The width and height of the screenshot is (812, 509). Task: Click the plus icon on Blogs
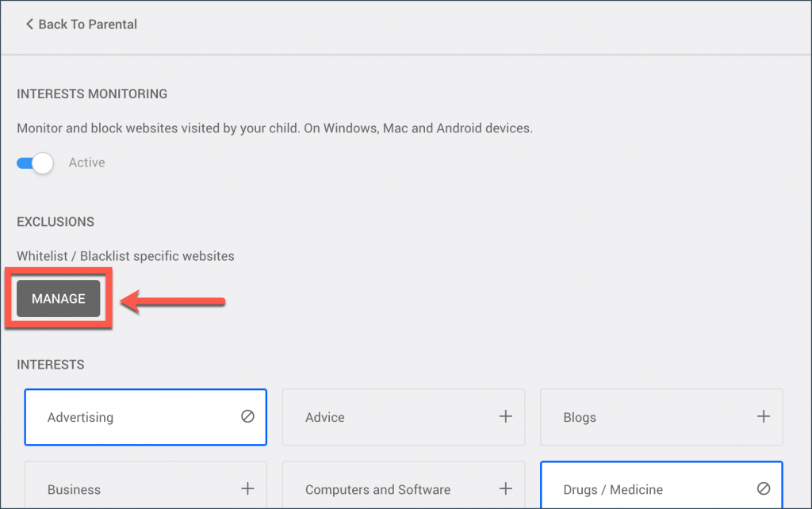coord(764,416)
